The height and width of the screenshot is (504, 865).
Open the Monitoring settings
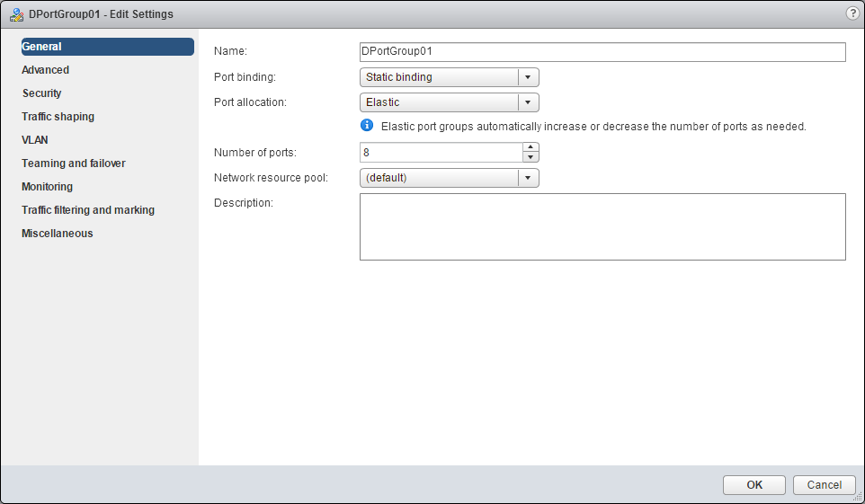(x=48, y=187)
